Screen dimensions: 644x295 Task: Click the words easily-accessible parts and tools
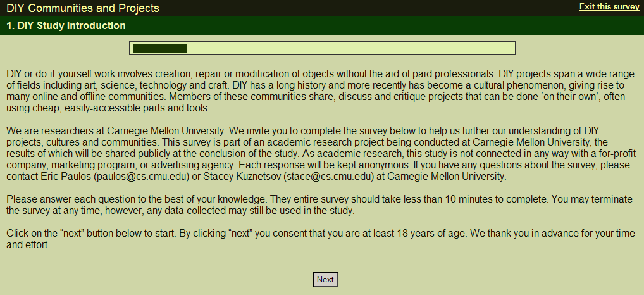pos(135,108)
